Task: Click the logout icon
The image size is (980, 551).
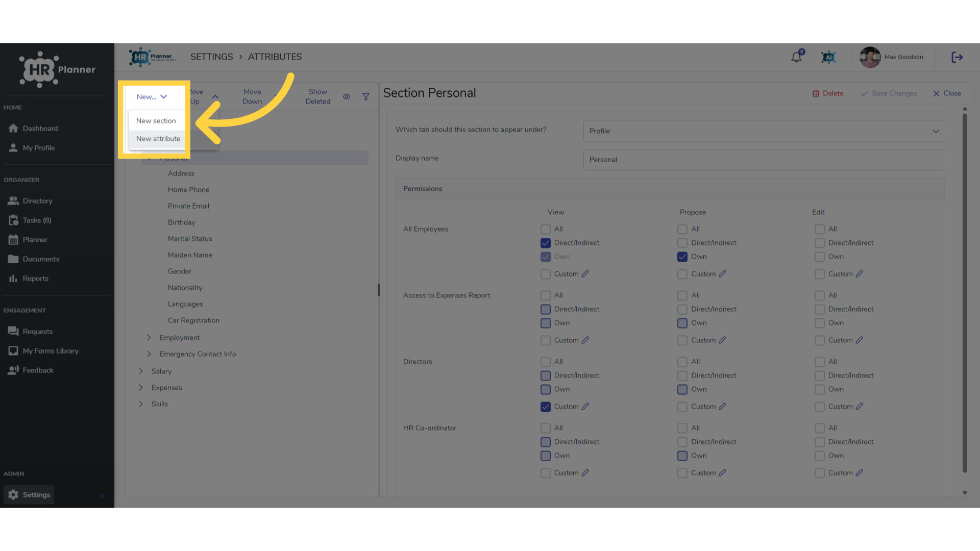Action: tap(957, 57)
